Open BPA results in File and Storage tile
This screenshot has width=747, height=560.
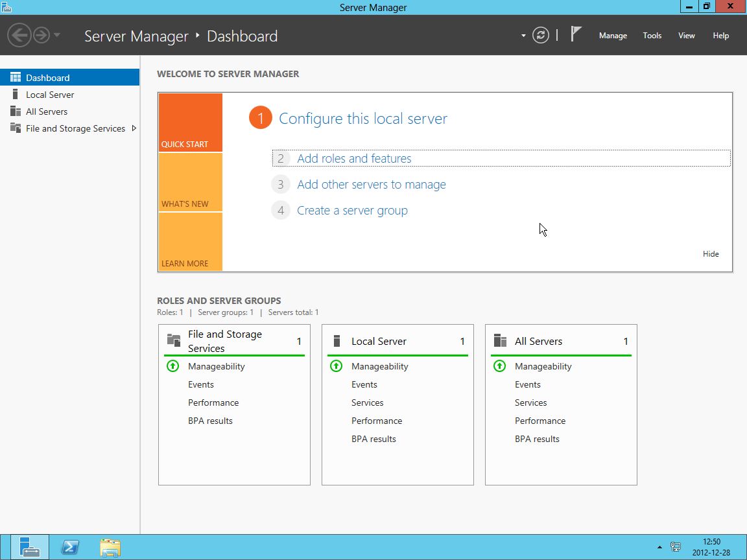tap(210, 421)
